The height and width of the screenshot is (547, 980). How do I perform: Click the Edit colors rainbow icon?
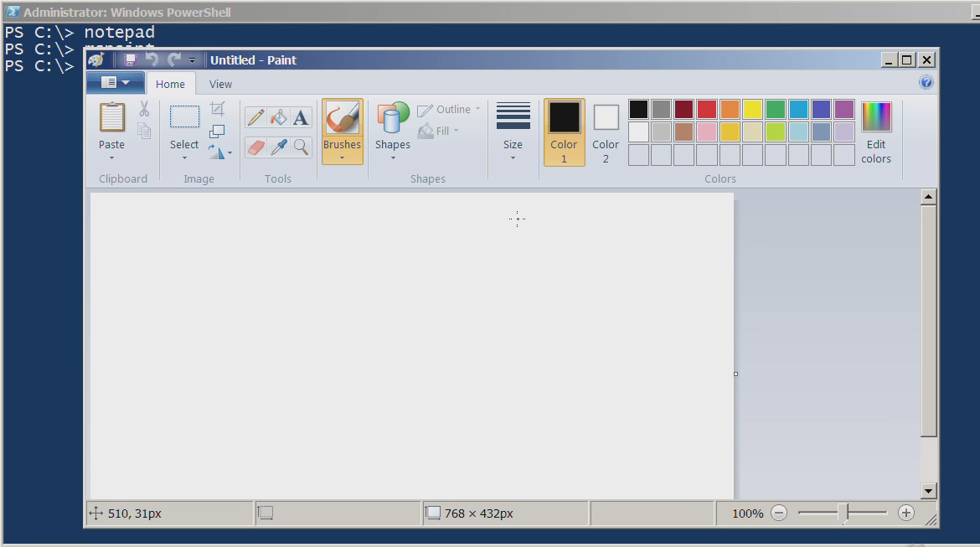pos(876,117)
